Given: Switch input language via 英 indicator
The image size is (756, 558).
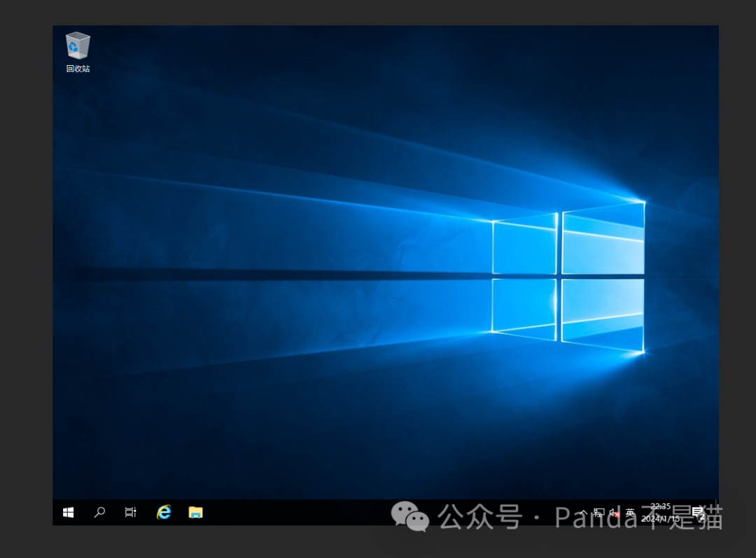Looking at the screenshot, I should pos(630,512).
